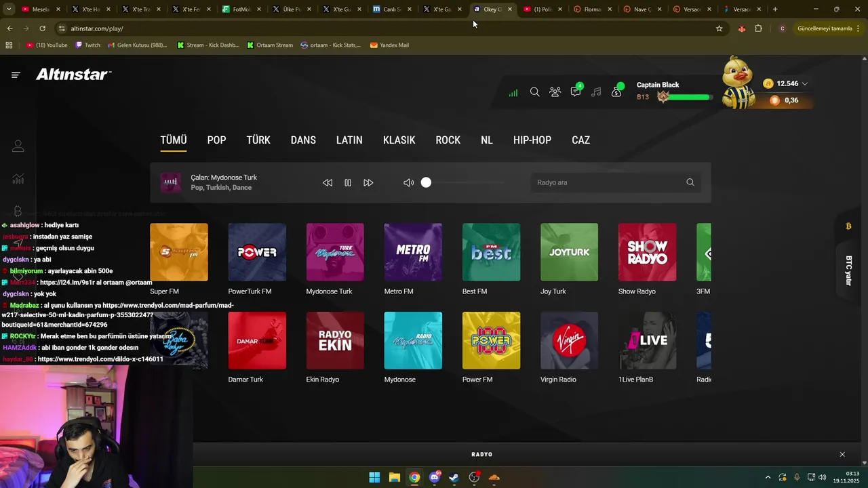Open the BTC yatır side tab

pos(848,270)
